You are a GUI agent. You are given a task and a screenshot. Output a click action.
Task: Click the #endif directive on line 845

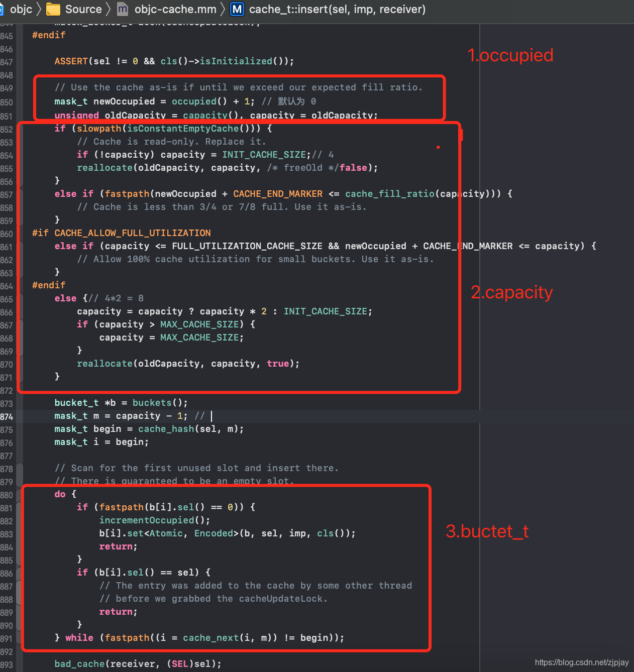coord(49,35)
